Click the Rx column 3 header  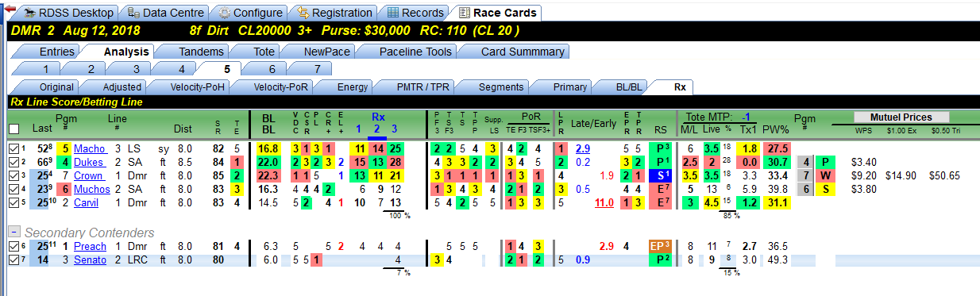(x=394, y=129)
